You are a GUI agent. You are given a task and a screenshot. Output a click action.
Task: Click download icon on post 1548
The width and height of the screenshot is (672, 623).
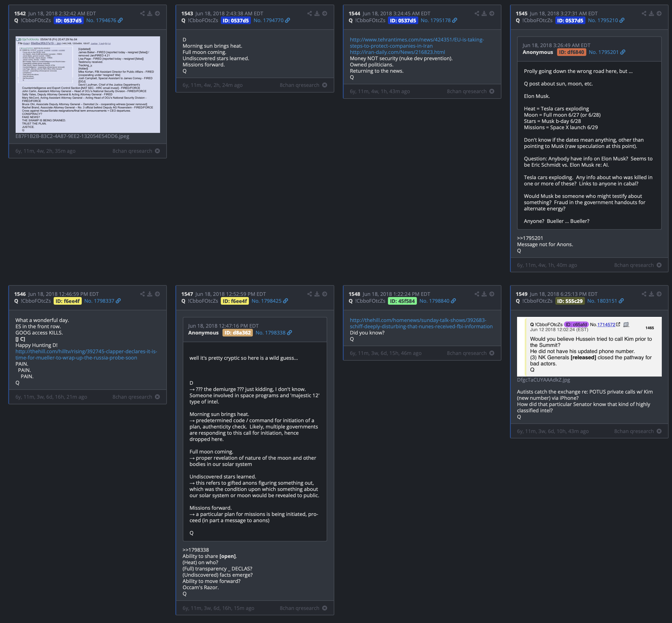(x=484, y=294)
